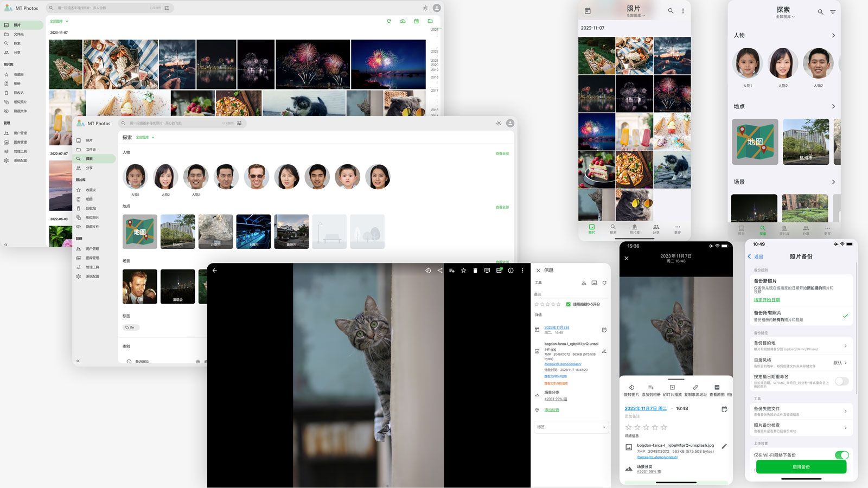Open 地图 map tile in desktop Explore window
The height and width of the screenshot is (488, 868).
click(140, 232)
